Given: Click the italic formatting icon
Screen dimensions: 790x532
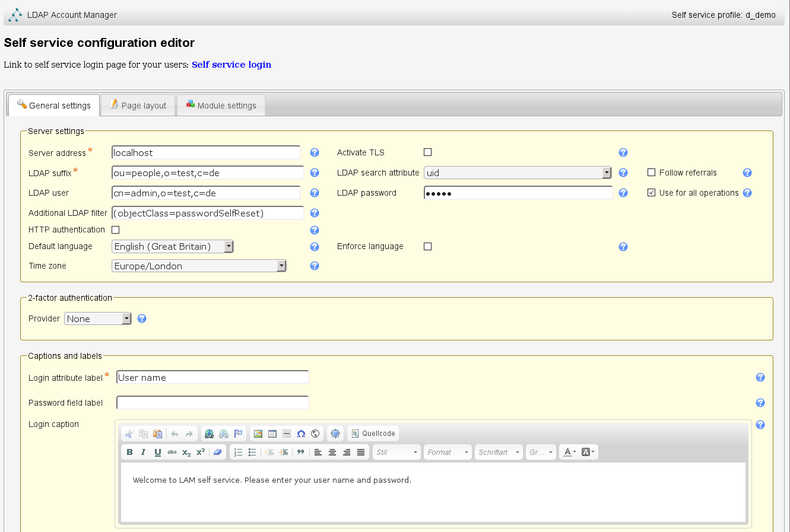Looking at the screenshot, I should click(144, 452).
